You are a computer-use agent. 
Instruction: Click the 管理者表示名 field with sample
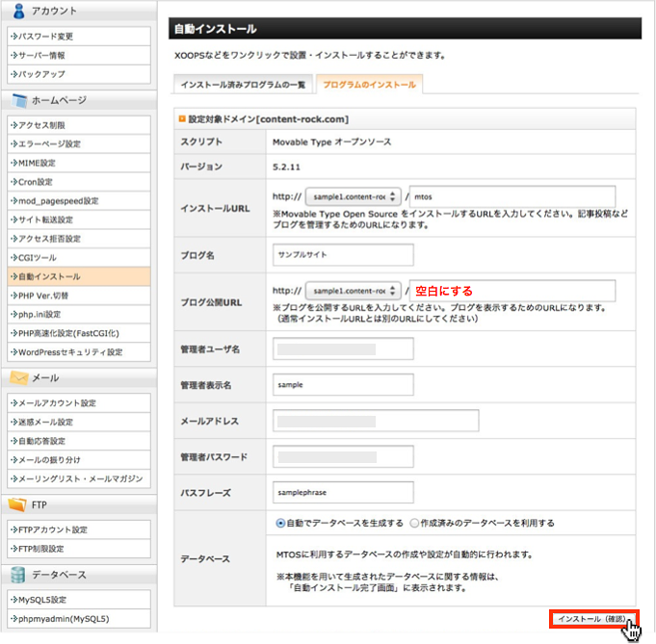(343, 385)
